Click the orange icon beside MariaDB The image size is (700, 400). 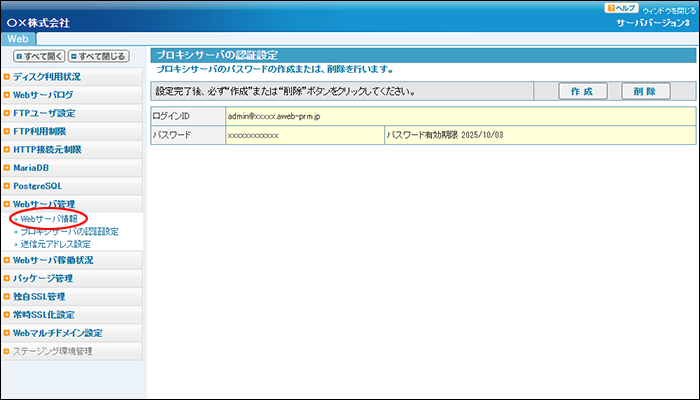click(x=7, y=168)
